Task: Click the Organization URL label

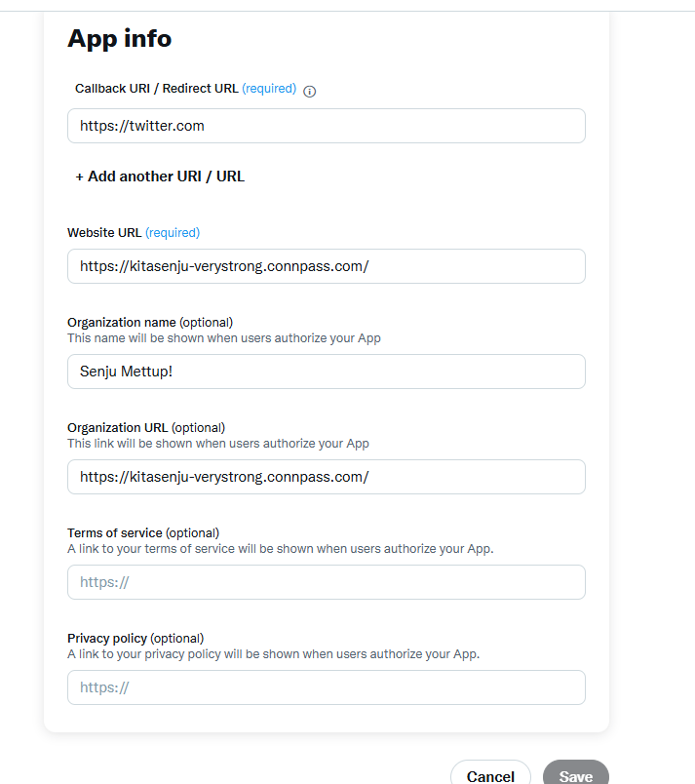Action: [x=118, y=428]
